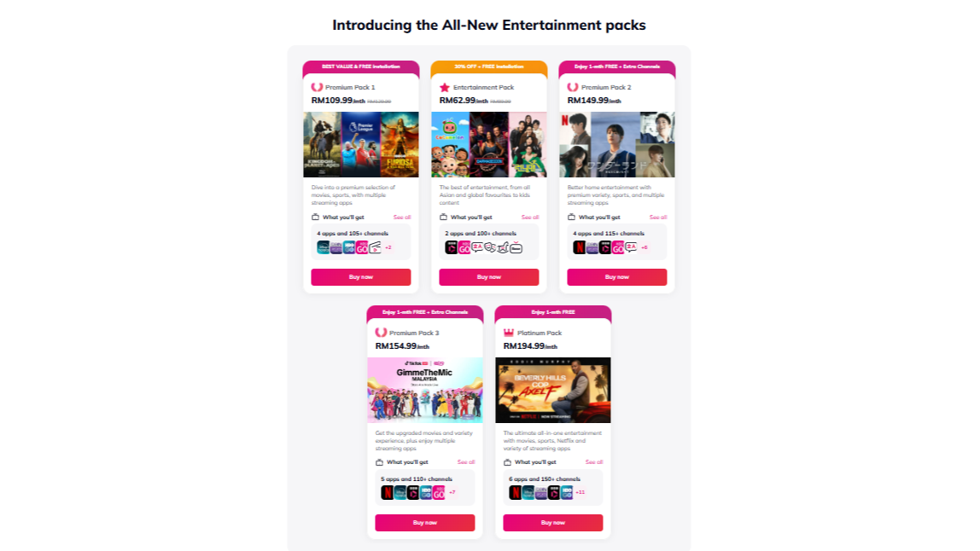Screen dimensions: 980x551
Task: Click the pink Astro GO icon in Premium Pack 1
Action: 362,247
